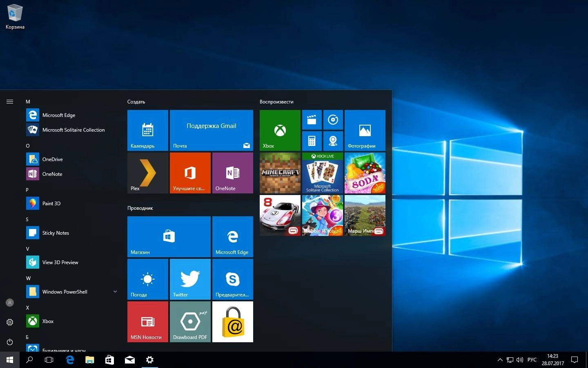This screenshot has height=368, width=588.
Task: Open File Explorer from taskbar
Action: (90, 360)
